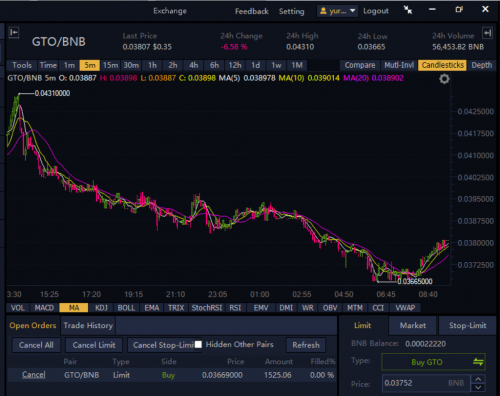Select the Stop-Limit order tab

click(x=467, y=325)
